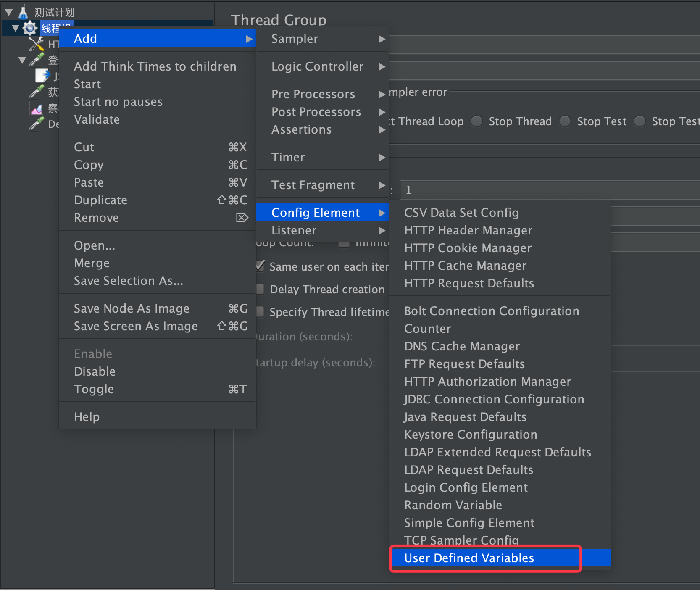Image resolution: width=700 pixels, height=590 pixels.
Task: Select the Stop Test Now radio button
Action: 639,121
